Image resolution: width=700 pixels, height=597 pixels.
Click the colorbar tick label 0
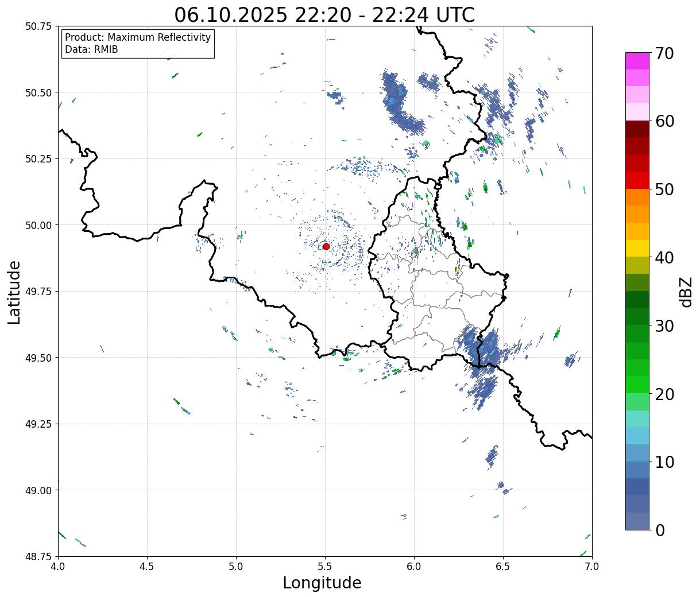(x=659, y=530)
